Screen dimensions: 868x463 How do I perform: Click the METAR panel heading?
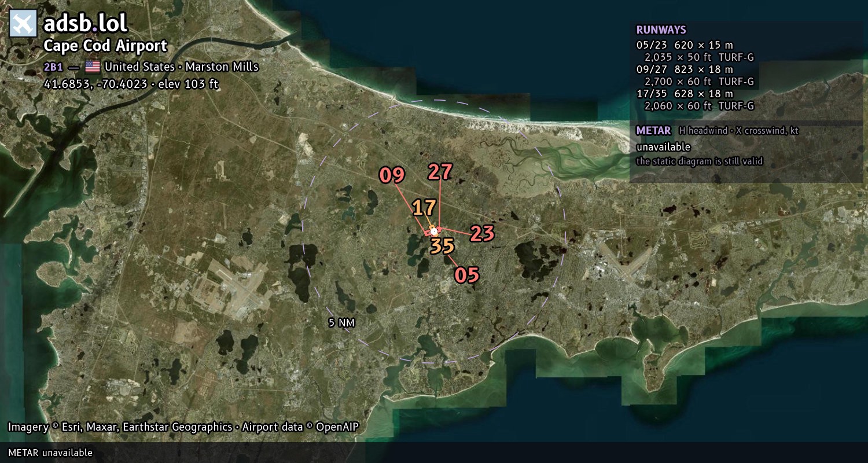point(653,131)
